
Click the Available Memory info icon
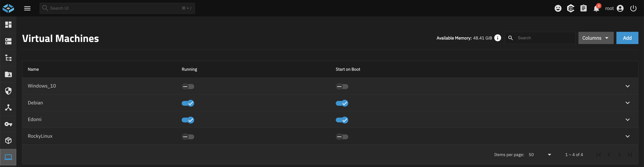click(498, 38)
